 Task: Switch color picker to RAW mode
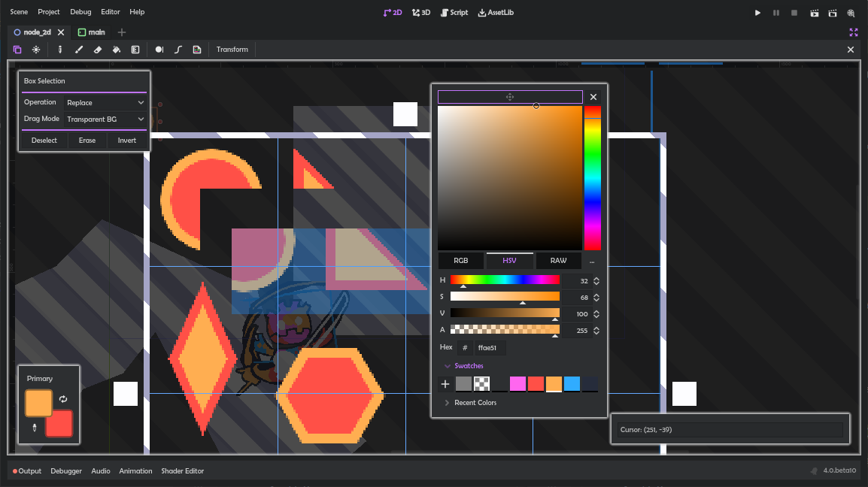558,261
